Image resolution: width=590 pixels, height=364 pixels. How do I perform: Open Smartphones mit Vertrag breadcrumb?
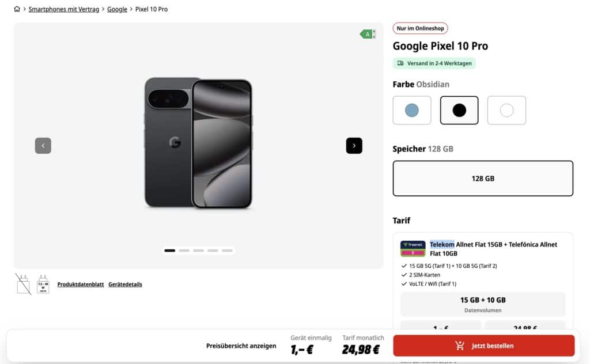pyautogui.click(x=64, y=9)
